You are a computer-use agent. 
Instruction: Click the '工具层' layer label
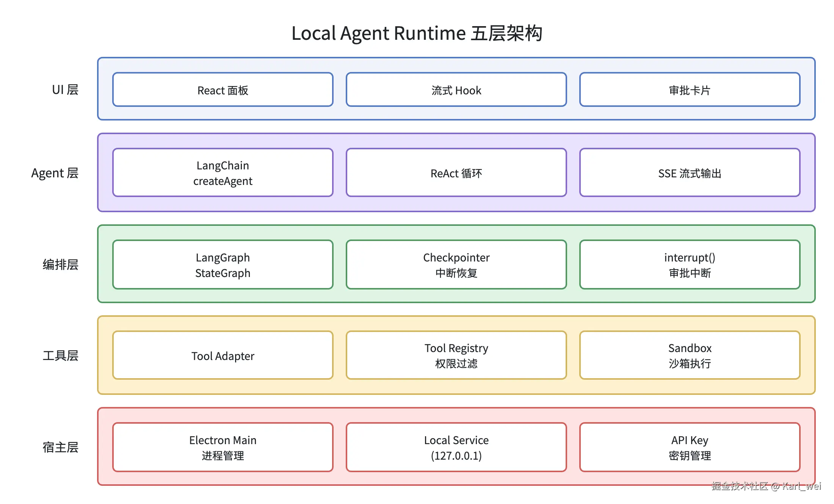coord(61,355)
